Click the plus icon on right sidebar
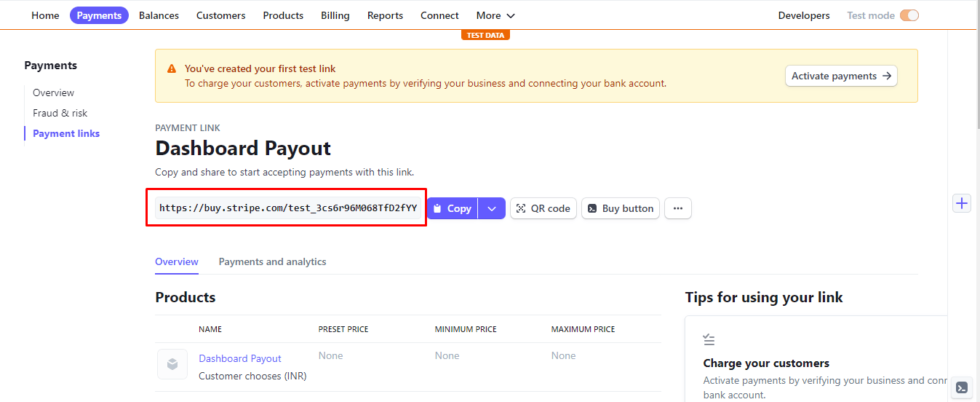The width and height of the screenshot is (980, 402). [962, 203]
